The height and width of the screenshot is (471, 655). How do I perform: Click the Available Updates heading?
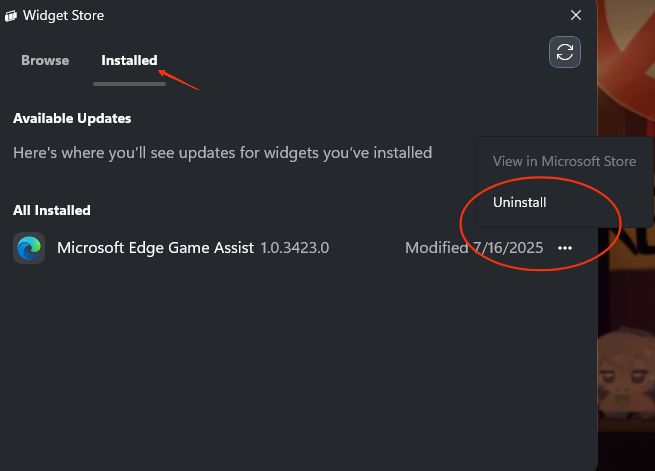tap(72, 119)
